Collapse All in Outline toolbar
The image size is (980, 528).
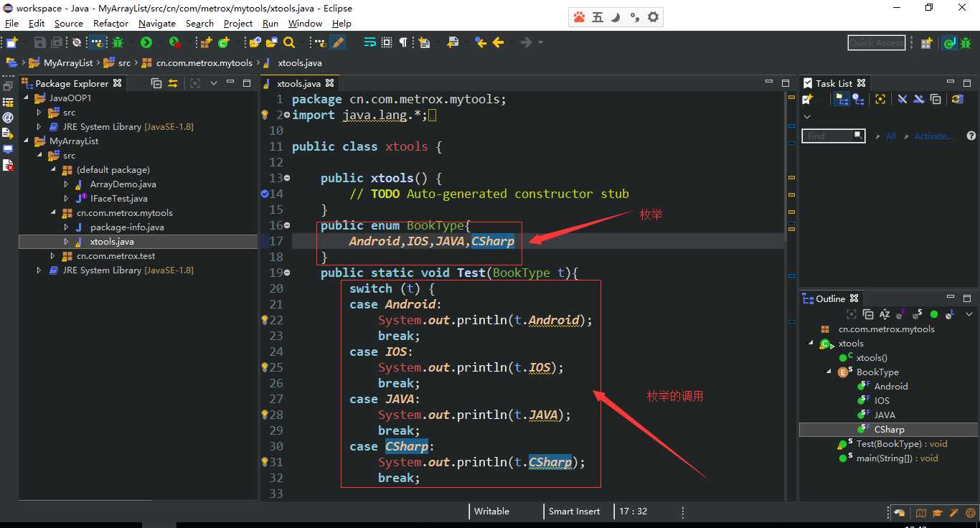[868, 314]
